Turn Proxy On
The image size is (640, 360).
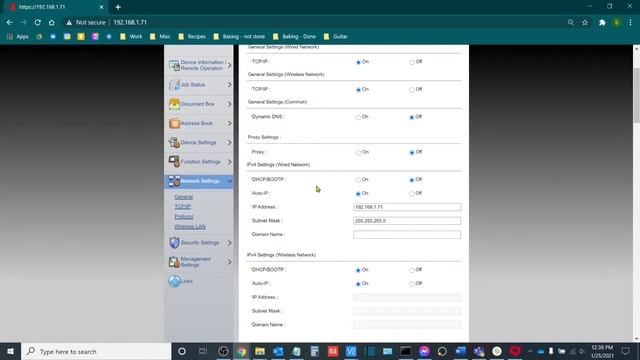[358, 152]
